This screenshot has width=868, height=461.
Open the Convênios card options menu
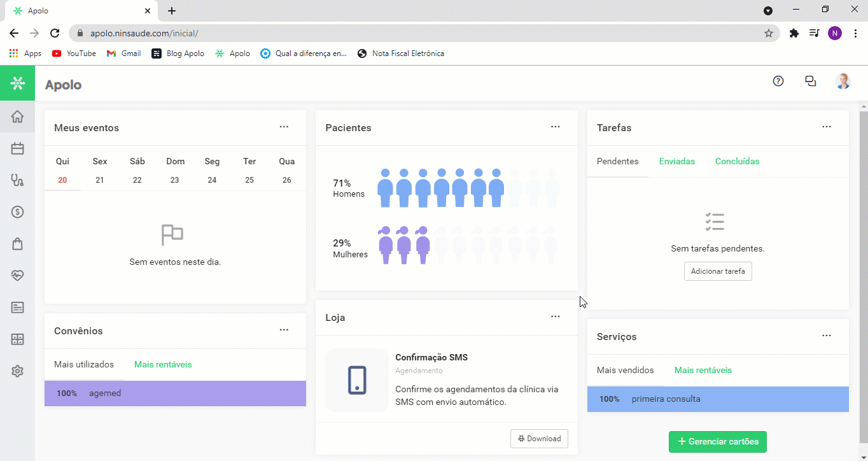(x=284, y=330)
